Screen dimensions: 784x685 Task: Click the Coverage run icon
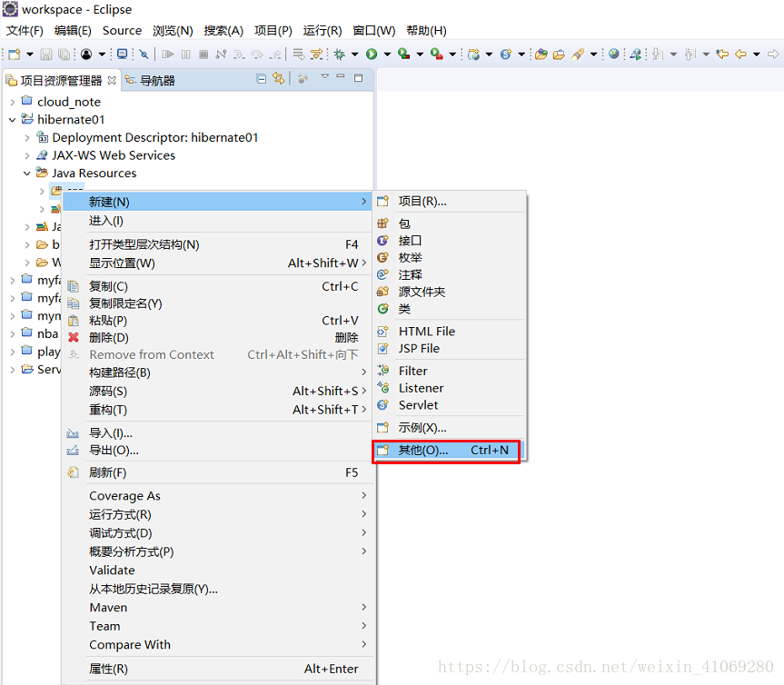(404, 54)
